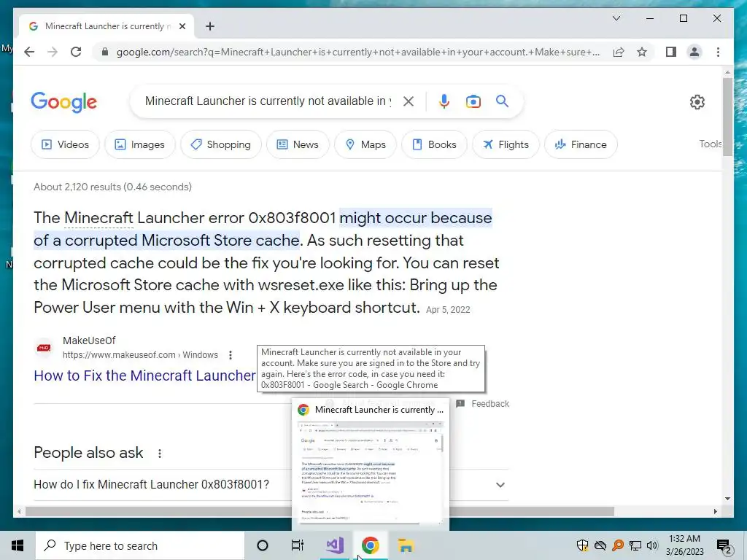
Task: Open Google quick settings via the gear
Action: coord(697,101)
